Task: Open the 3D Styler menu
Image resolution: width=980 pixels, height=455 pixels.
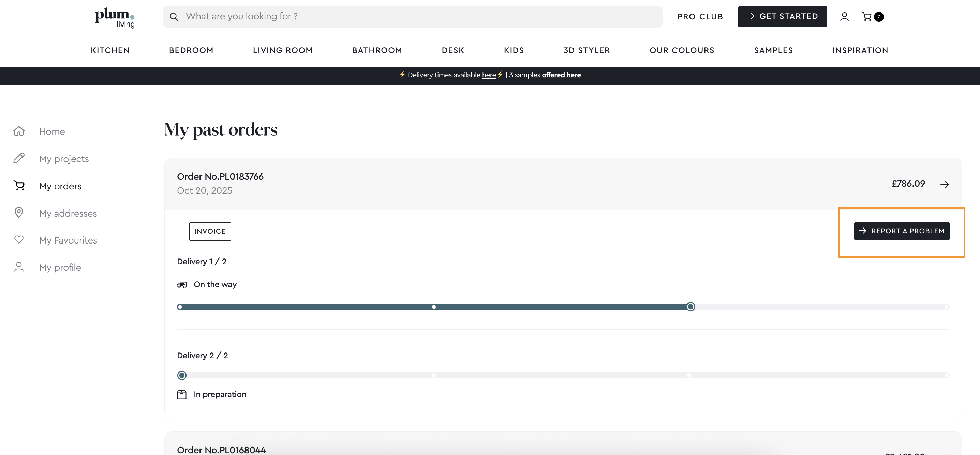Action: point(586,50)
